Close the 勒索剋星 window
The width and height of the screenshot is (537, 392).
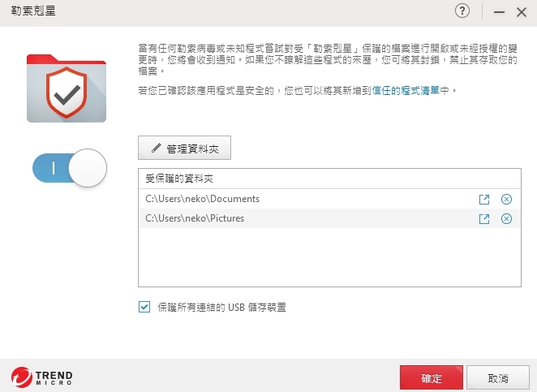tap(522, 11)
